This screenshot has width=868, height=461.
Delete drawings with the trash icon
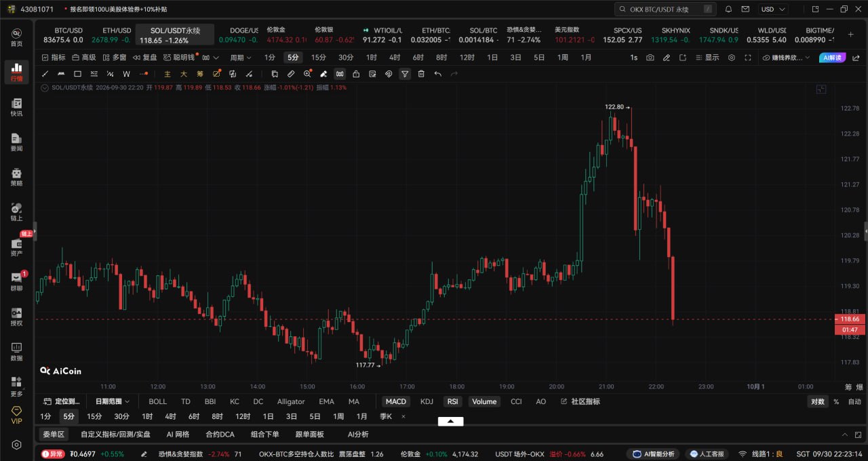pos(421,74)
